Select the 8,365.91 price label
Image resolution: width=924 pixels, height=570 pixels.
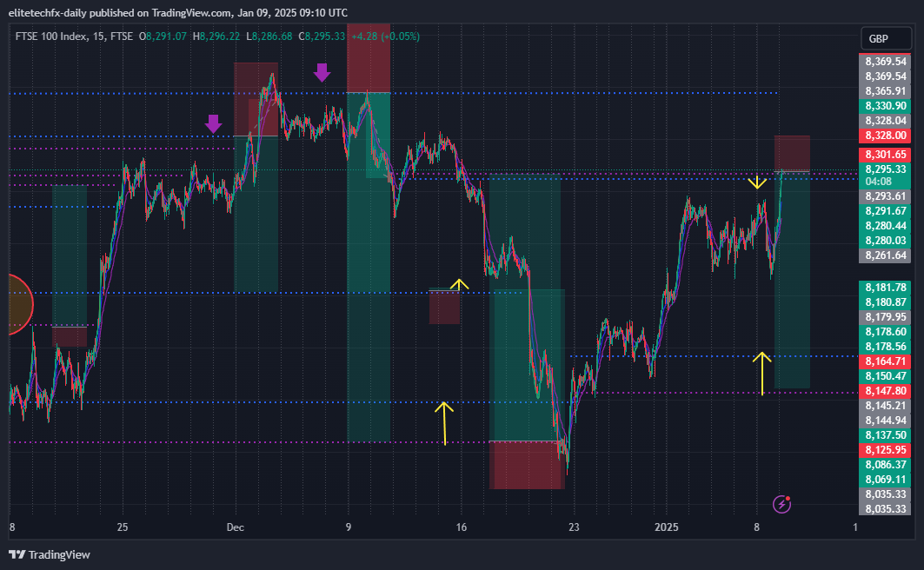pos(885,91)
